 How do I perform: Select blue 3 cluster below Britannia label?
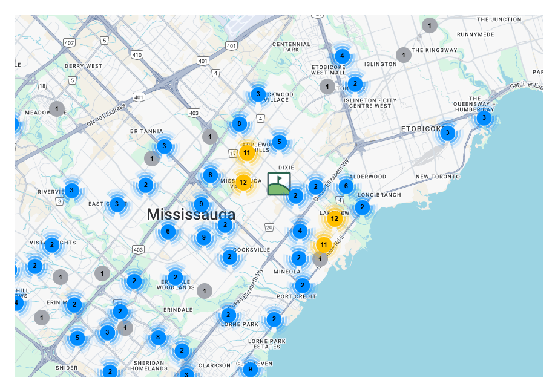(x=164, y=146)
